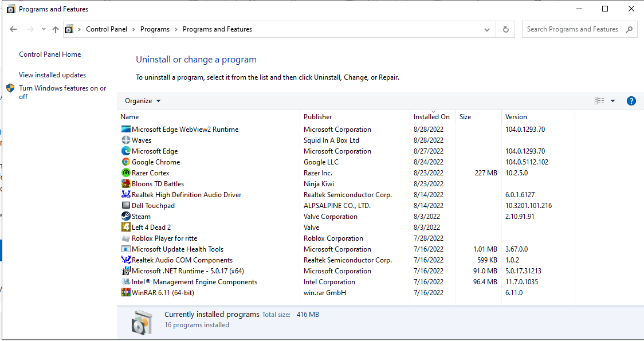Click the Bloons TD Battles icon
The height and width of the screenshot is (341, 644).
[125, 183]
